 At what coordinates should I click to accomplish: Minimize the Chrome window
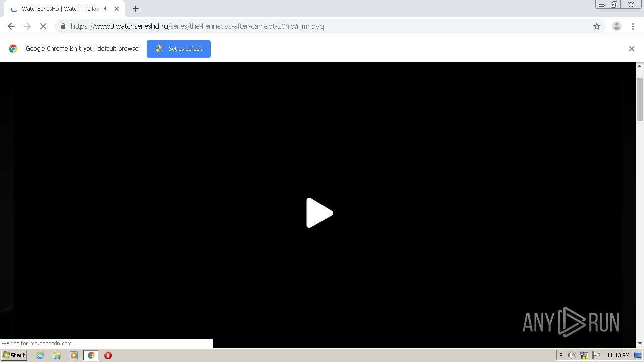tap(602, 5)
